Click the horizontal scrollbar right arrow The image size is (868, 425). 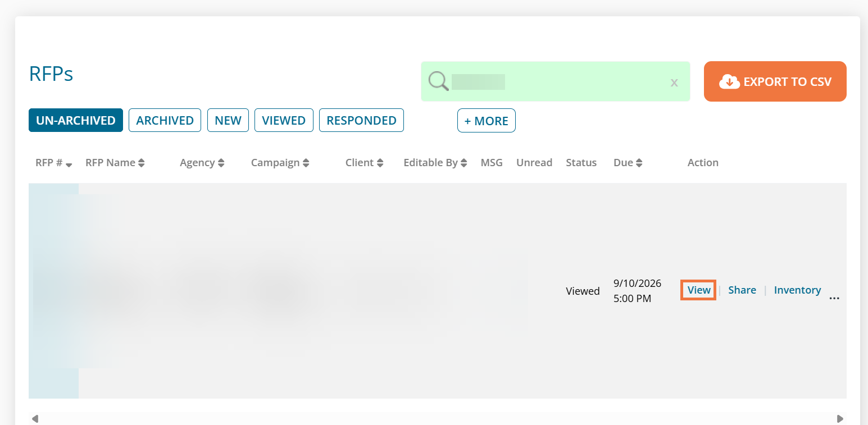pyautogui.click(x=840, y=419)
